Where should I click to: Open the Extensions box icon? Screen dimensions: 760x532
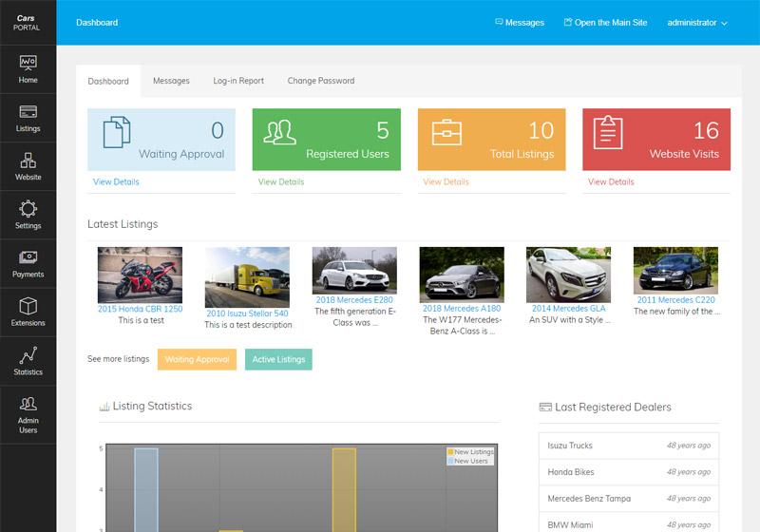tap(28, 306)
